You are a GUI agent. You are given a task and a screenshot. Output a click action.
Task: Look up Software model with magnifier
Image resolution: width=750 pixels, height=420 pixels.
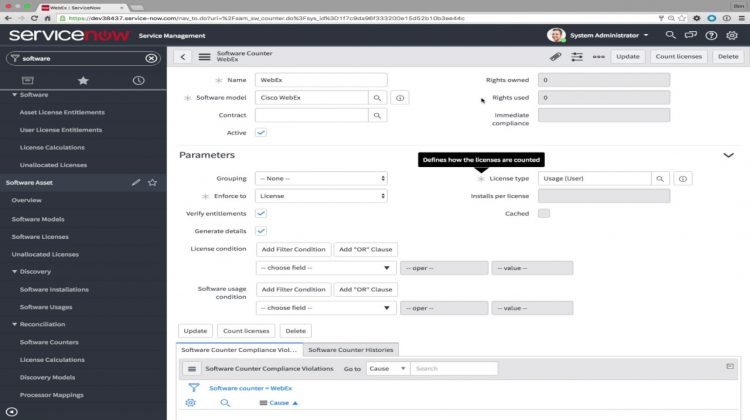point(377,98)
